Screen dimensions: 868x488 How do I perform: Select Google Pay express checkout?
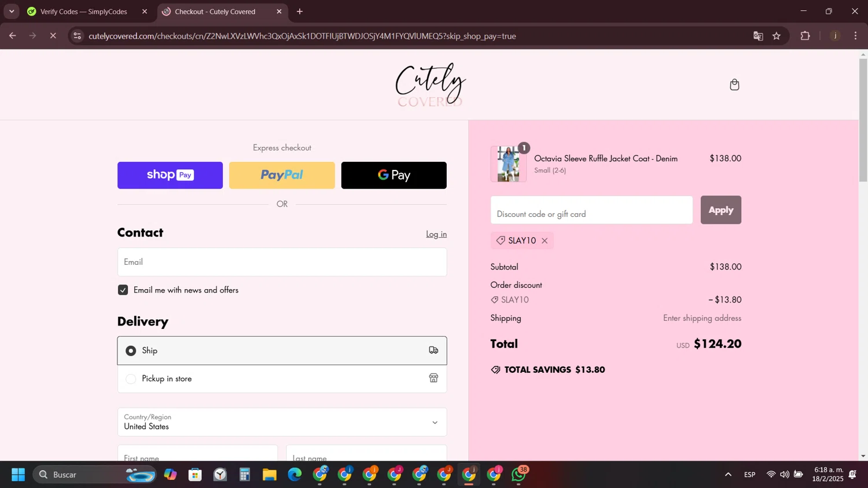(394, 175)
